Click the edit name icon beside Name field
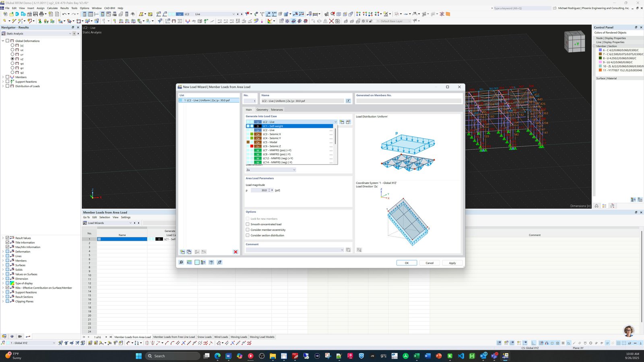 [x=348, y=101]
